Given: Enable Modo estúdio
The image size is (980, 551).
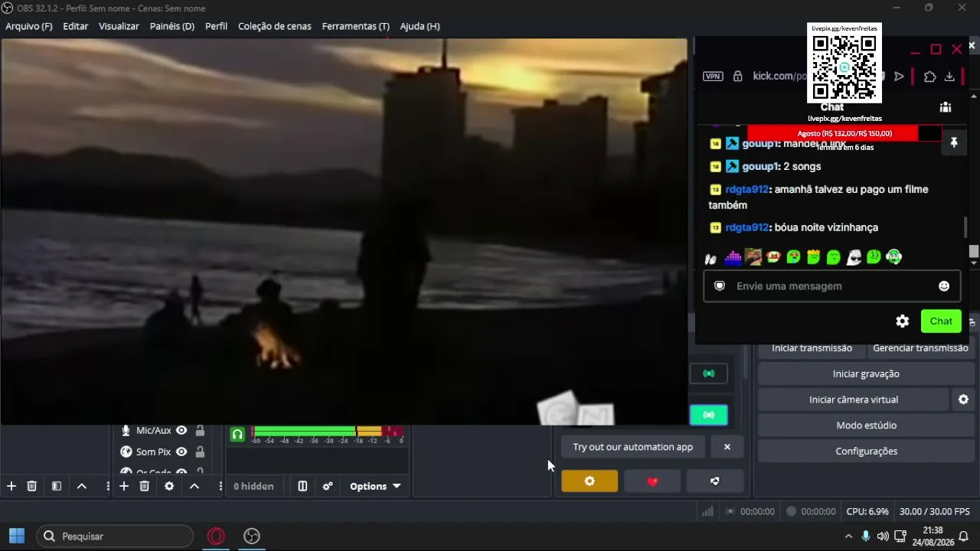Looking at the screenshot, I should pos(866,425).
